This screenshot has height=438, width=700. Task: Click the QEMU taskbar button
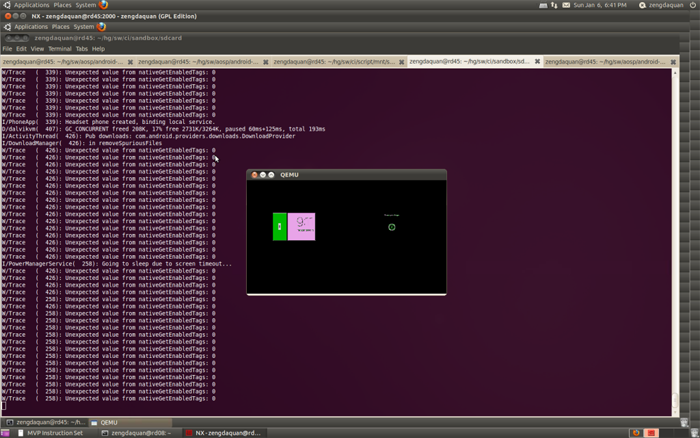click(x=109, y=423)
